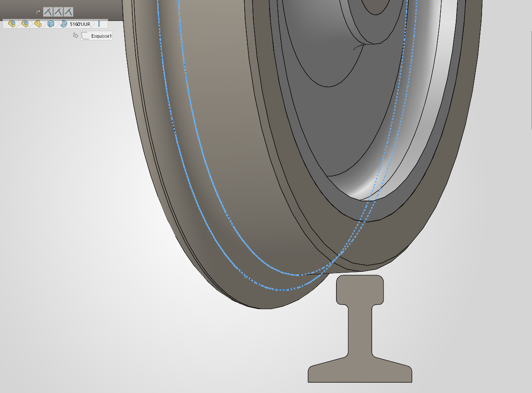
Task: Select the blue edge icon ending the breadcrumb
Action: click(x=99, y=24)
